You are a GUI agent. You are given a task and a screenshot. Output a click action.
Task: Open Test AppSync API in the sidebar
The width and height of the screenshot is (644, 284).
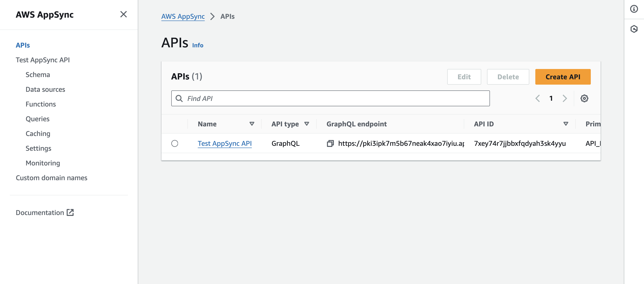click(43, 60)
